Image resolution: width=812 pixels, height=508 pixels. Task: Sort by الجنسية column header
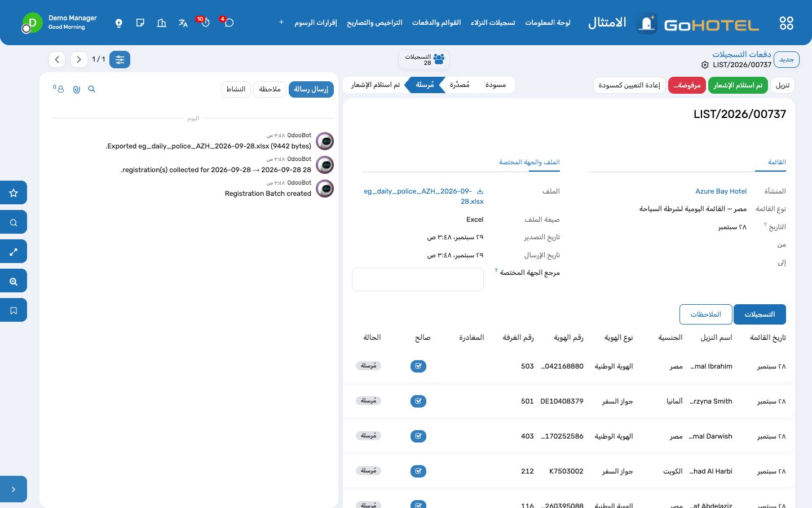(x=670, y=338)
